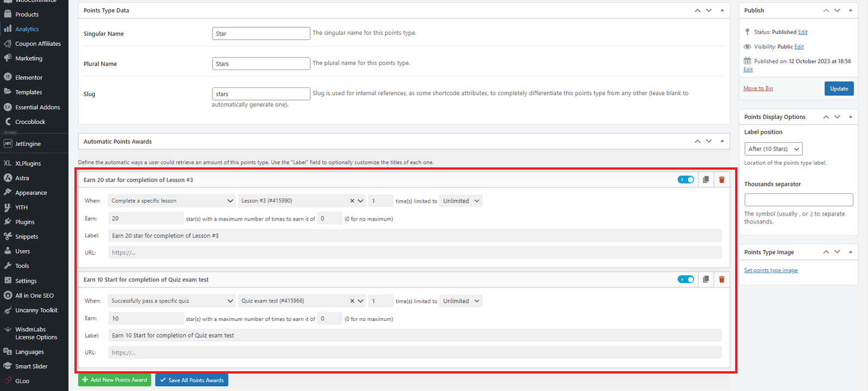
Task: Move Points Type Data panel down
Action: [709, 10]
